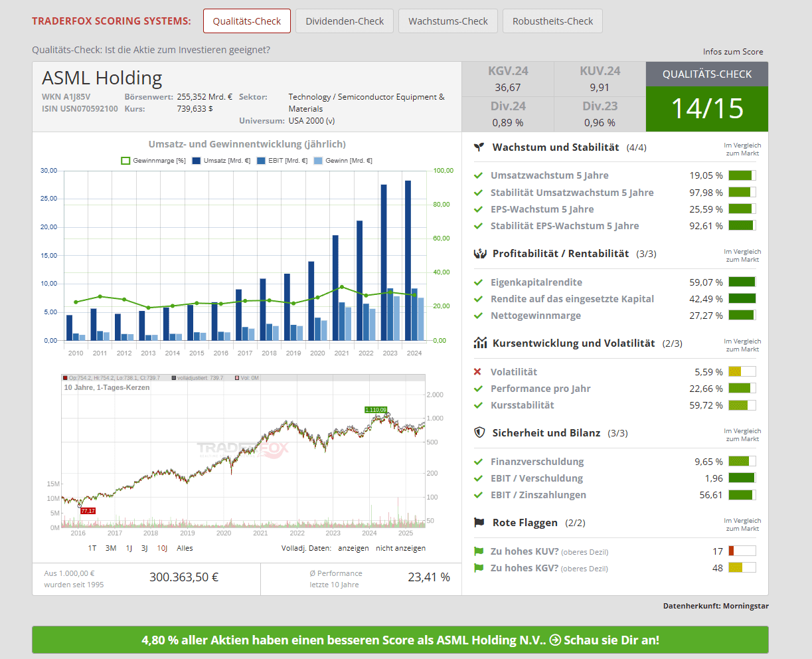The height and width of the screenshot is (659, 812).
Task: Switch to Dividenden-Check tab
Action: point(345,21)
